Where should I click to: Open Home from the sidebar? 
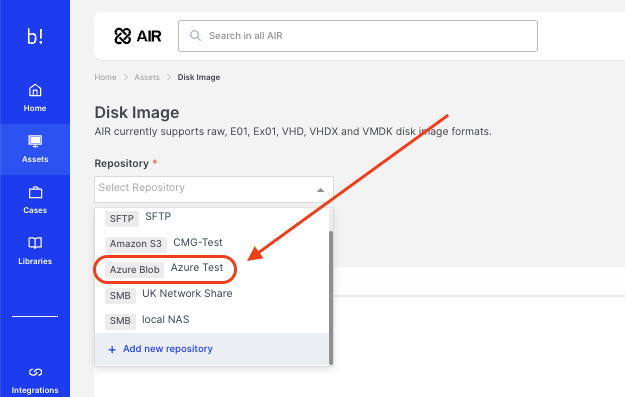pyautogui.click(x=35, y=98)
